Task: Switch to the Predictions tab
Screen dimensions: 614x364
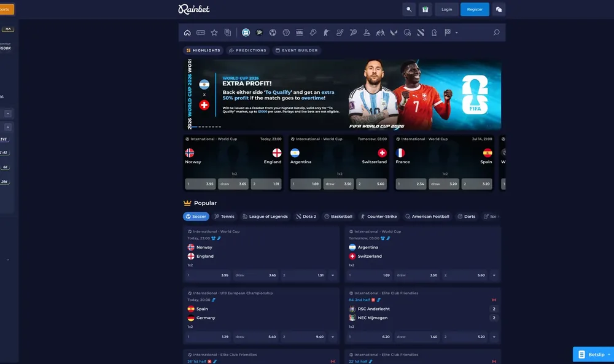Action: coord(247,50)
